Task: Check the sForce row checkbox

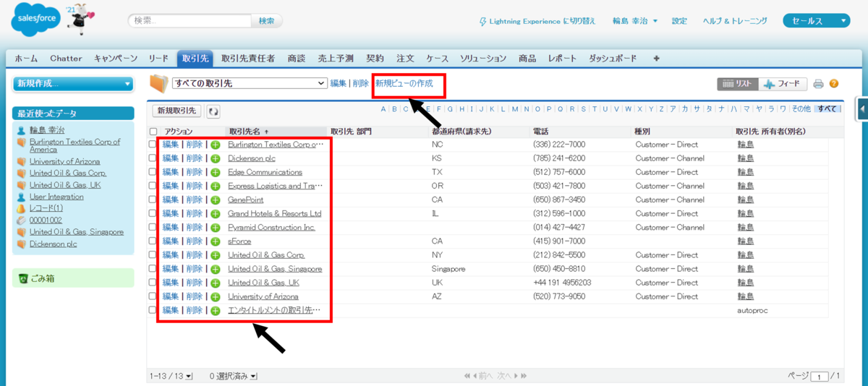Action: [153, 241]
